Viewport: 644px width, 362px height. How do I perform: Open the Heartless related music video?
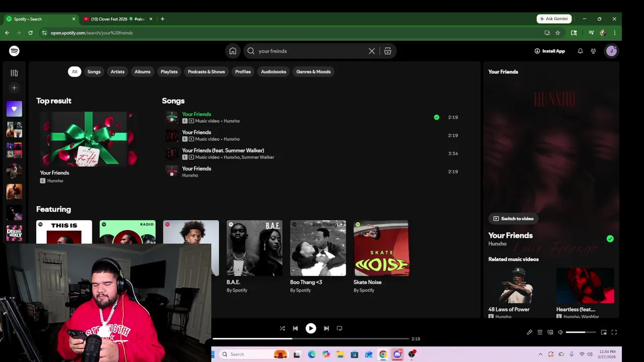(585, 293)
